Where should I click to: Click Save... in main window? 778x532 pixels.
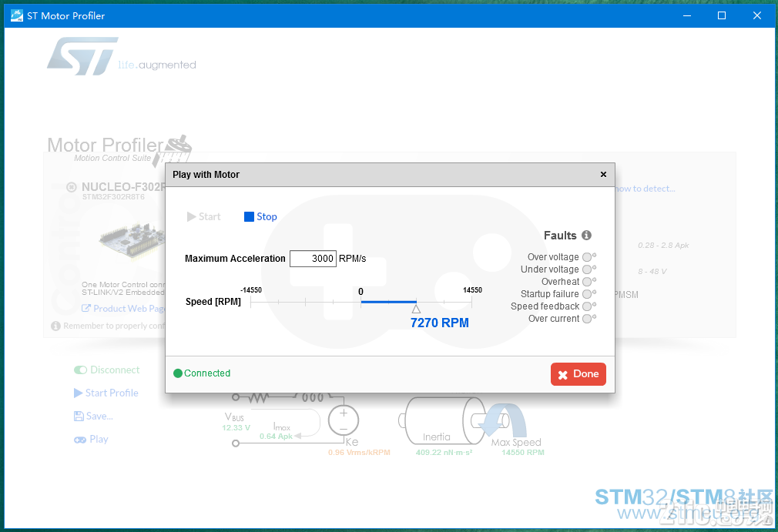tap(93, 416)
